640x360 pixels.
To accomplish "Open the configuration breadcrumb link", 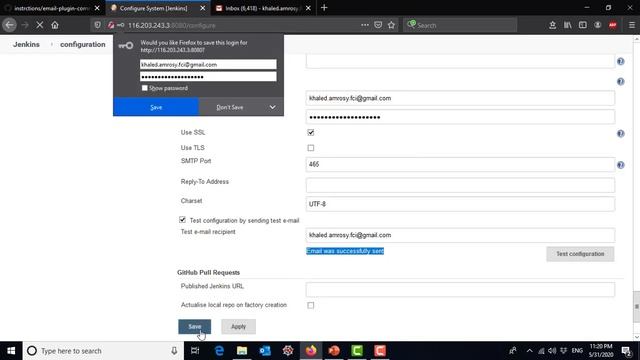I will point(83,44).
